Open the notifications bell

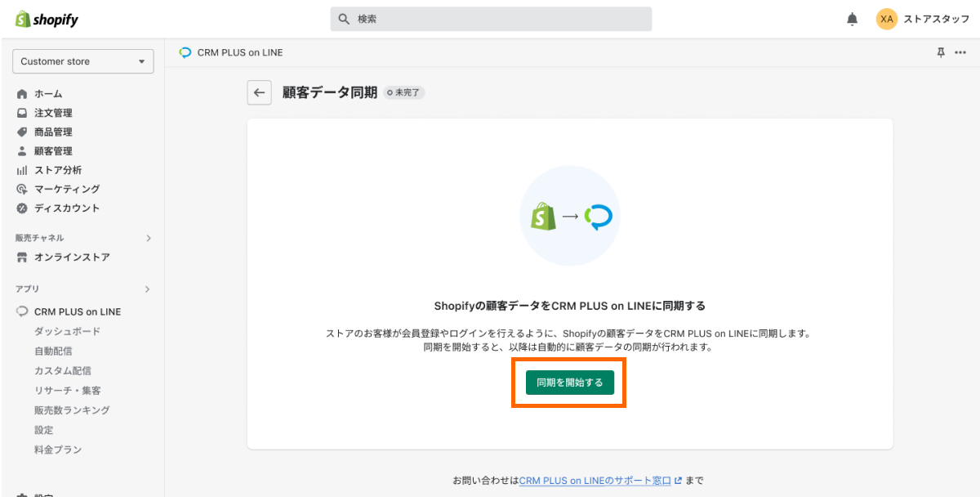tap(853, 19)
